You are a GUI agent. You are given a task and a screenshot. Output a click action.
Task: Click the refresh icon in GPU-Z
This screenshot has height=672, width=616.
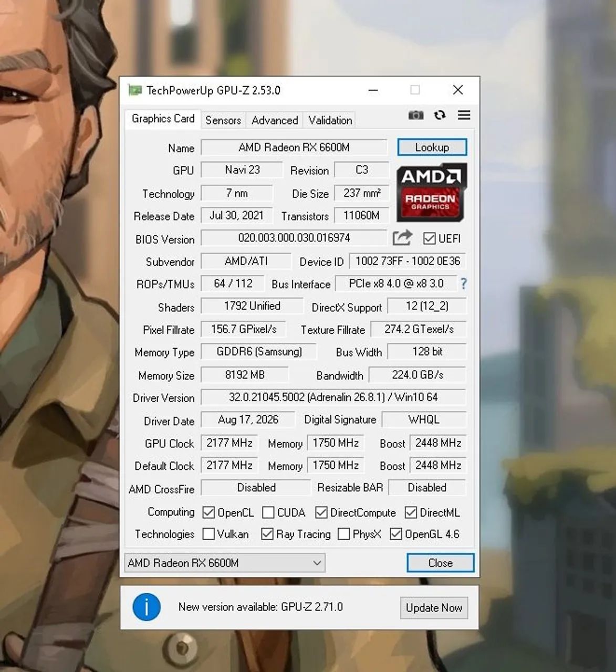click(x=440, y=115)
